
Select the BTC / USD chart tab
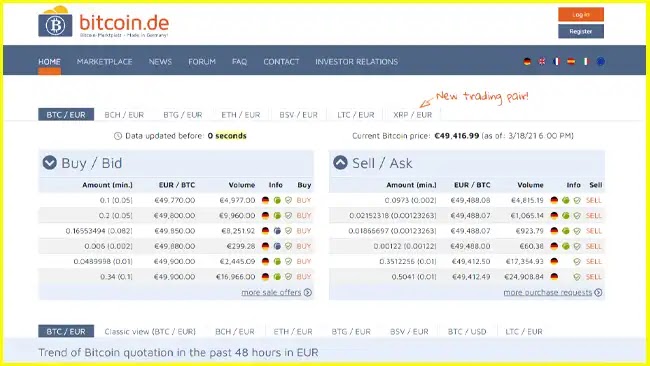(x=467, y=332)
